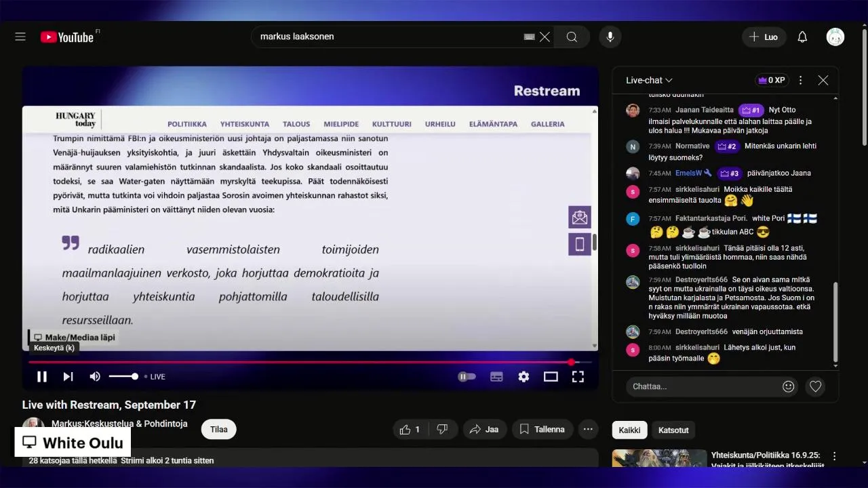Like the video with thumbs up

click(411, 429)
